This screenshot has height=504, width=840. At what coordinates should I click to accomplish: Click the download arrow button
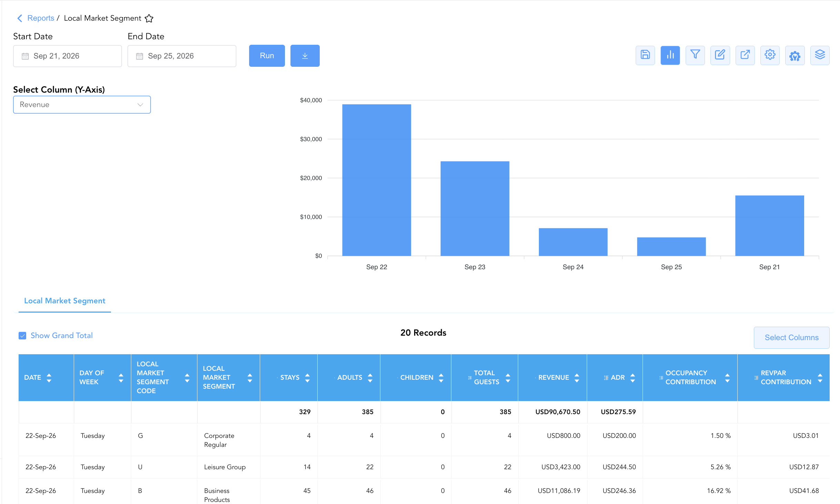pos(305,56)
